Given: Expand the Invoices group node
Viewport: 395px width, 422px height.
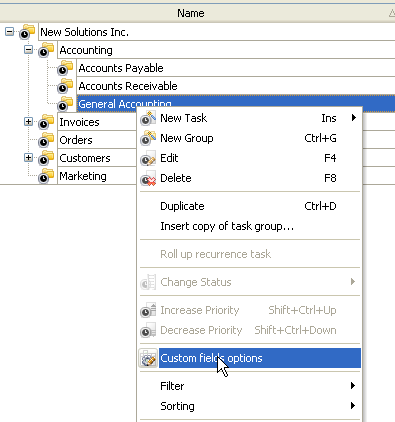Looking at the screenshot, I should click(29, 122).
